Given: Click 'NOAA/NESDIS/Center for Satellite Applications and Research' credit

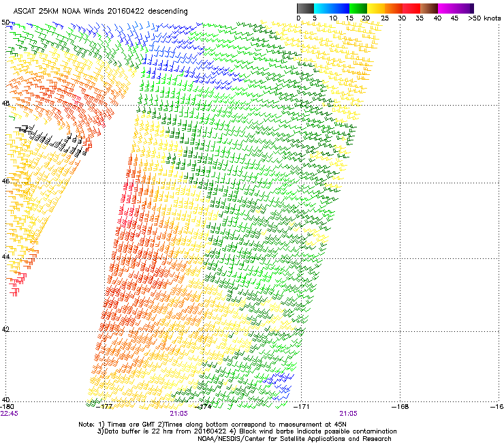Looking at the screenshot, I should (x=294, y=439).
